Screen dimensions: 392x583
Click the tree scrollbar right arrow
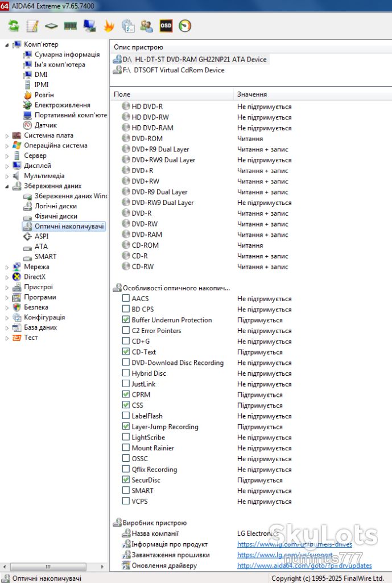pos(102,566)
